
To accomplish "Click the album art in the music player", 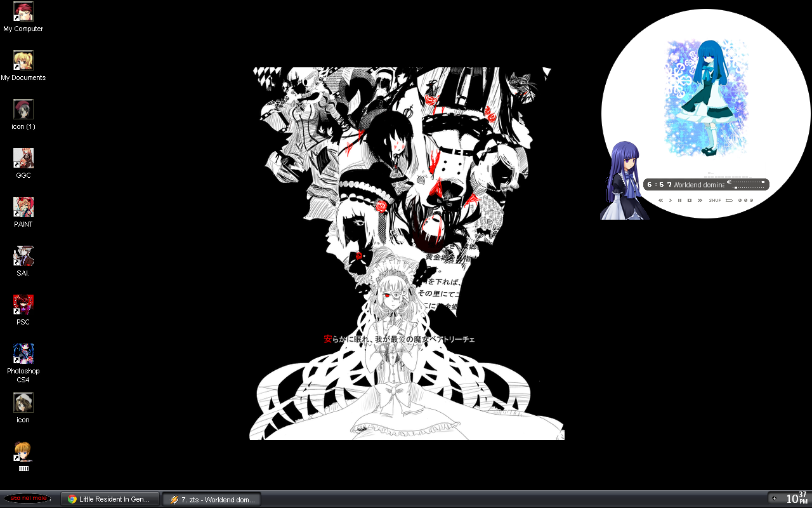I will pyautogui.click(x=706, y=97).
